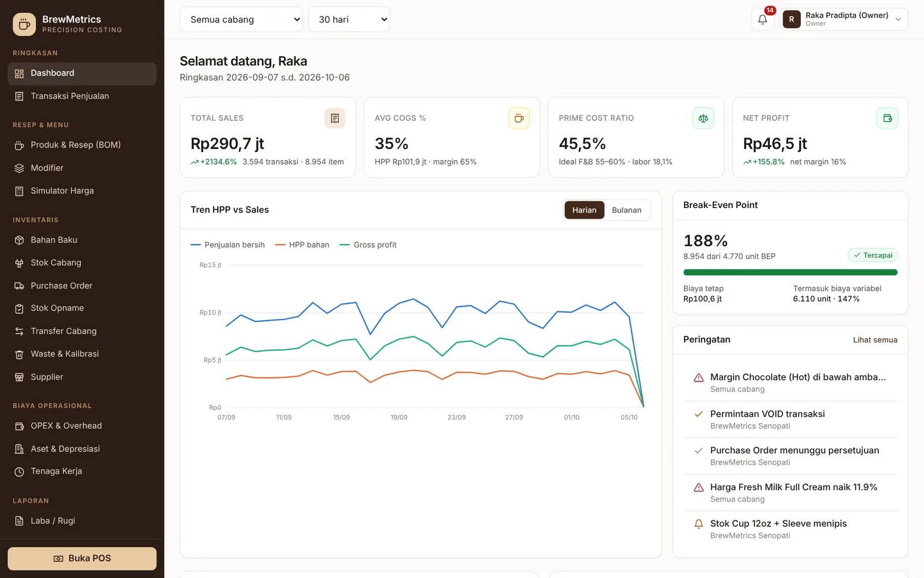Click the Supplier store icon
The image size is (924, 578).
click(x=19, y=377)
